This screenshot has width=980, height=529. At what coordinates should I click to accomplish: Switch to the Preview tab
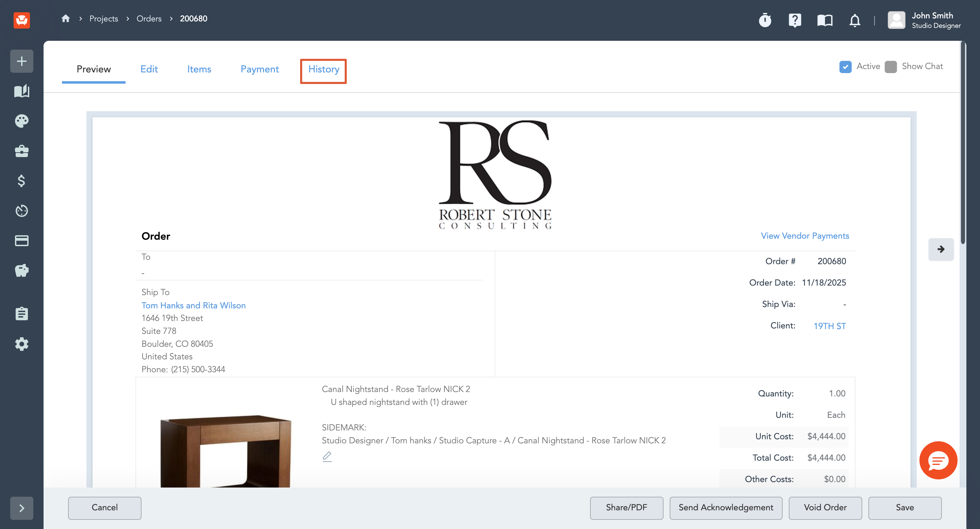click(94, 69)
